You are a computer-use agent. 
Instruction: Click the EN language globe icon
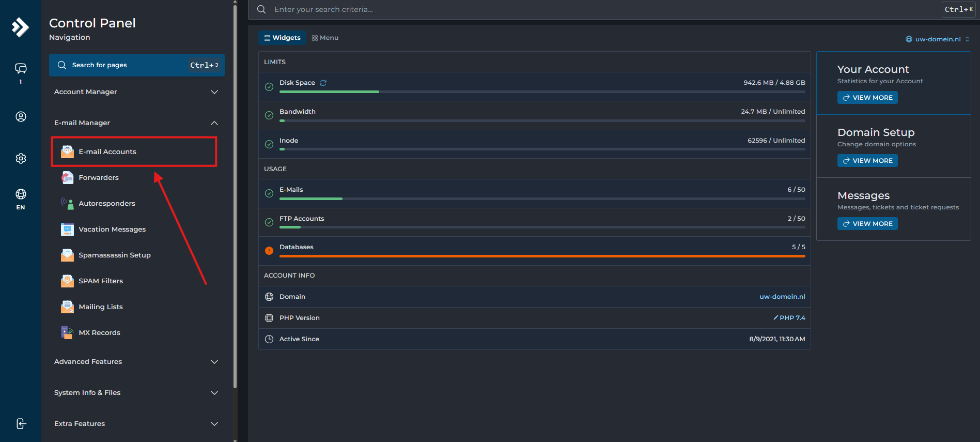(21, 194)
